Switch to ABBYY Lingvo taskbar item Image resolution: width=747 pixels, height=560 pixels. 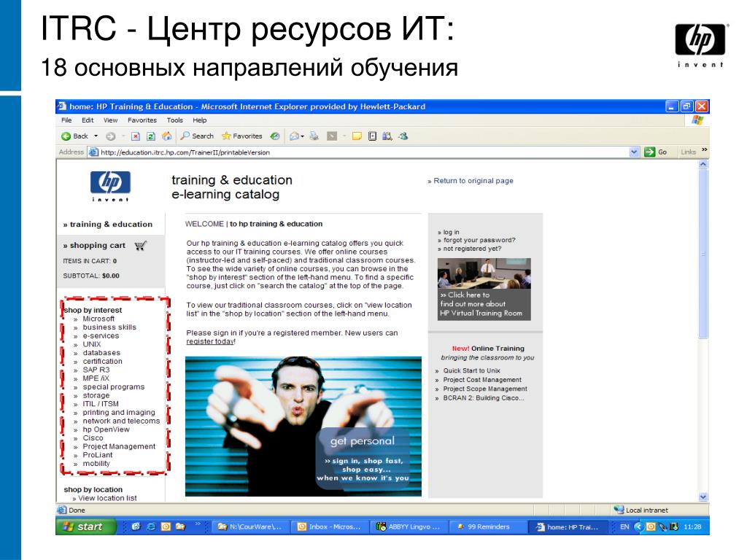[410, 526]
